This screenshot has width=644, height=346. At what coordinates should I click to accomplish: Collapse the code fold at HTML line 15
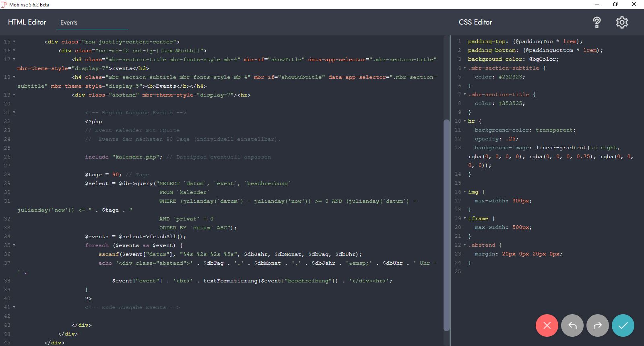pyautogui.click(x=14, y=42)
